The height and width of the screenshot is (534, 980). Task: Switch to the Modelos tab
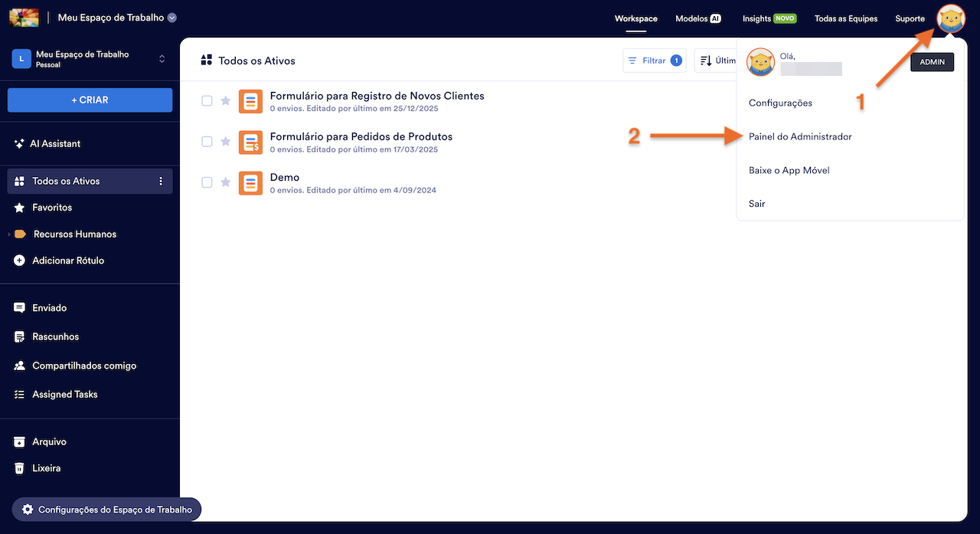pos(697,18)
